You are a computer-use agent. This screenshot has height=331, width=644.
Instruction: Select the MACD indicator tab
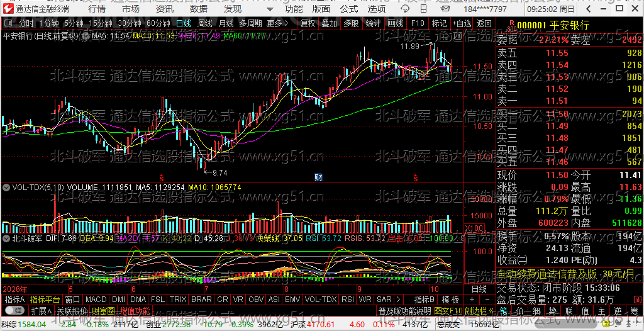click(x=96, y=299)
